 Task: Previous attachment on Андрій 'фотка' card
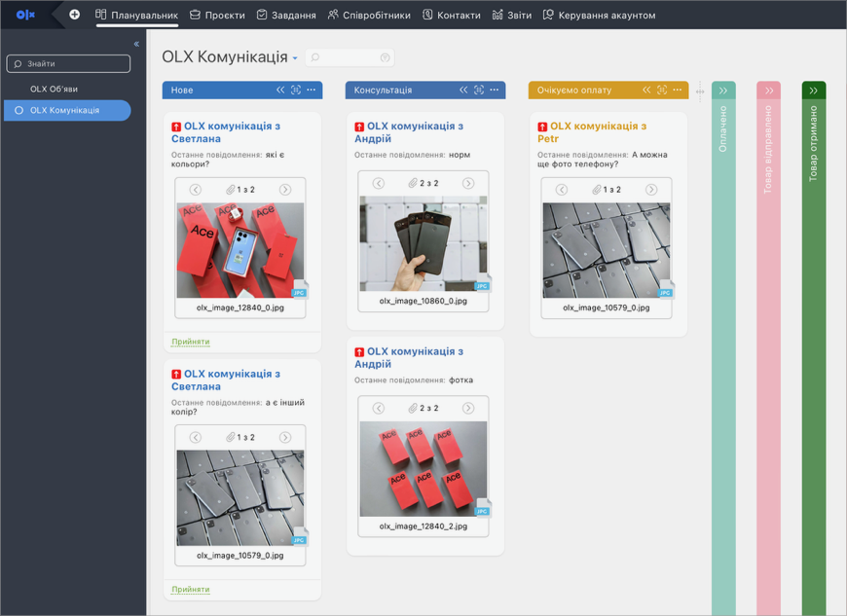pyautogui.click(x=379, y=408)
